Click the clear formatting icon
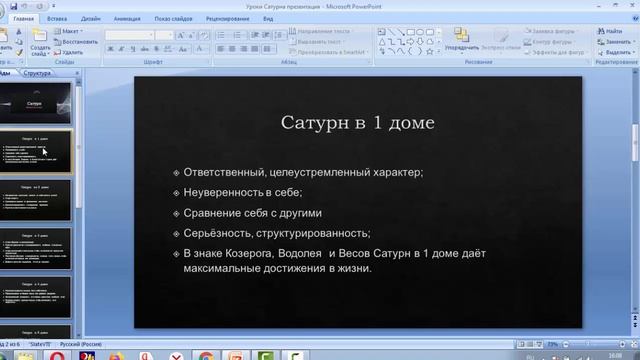Screen dimensions: 640x360 (x=204, y=36)
